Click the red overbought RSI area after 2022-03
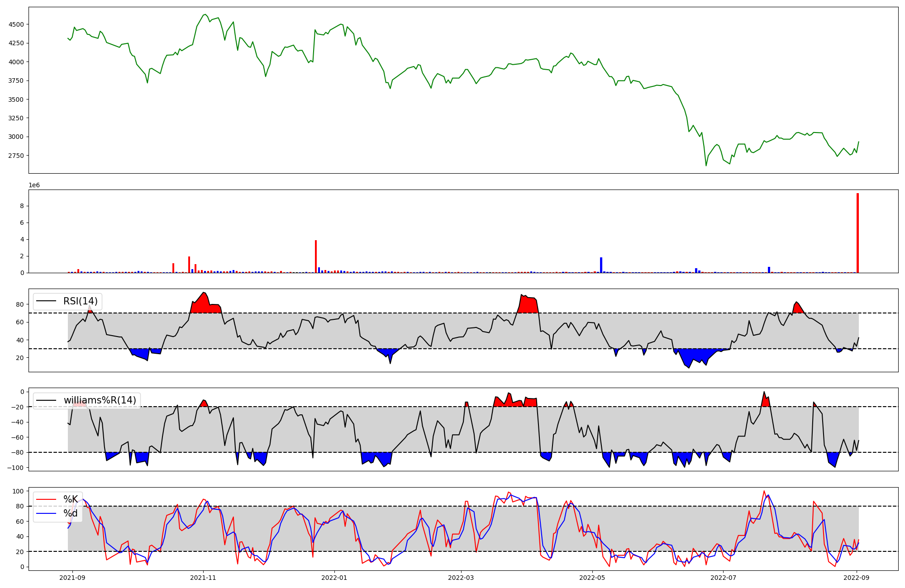Image resolution: width=905 pixels, height=588 pixels. click(x=528, y=305)
